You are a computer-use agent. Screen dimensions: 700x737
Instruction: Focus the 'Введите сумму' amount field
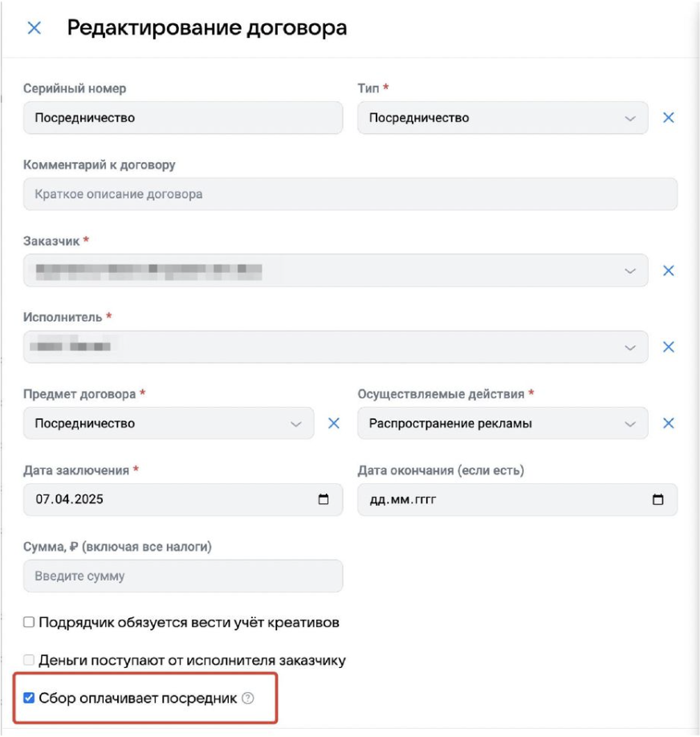[x=183, y=576]
